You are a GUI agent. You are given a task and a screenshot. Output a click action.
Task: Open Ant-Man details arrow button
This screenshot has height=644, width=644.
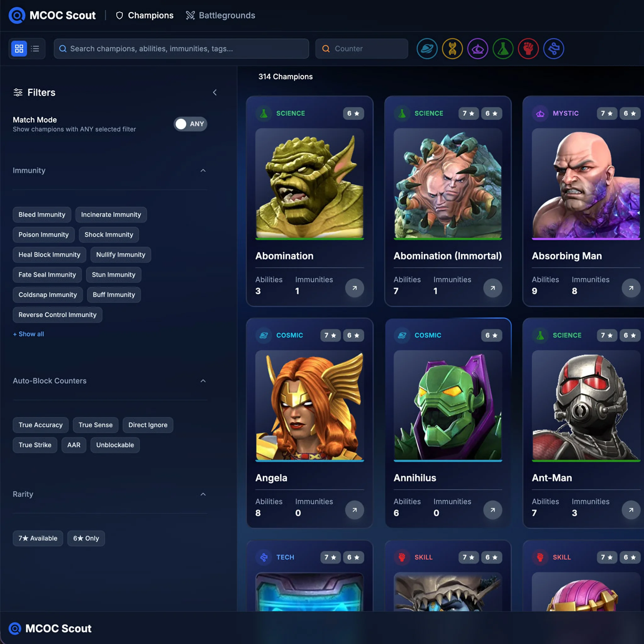pos(631,510)
